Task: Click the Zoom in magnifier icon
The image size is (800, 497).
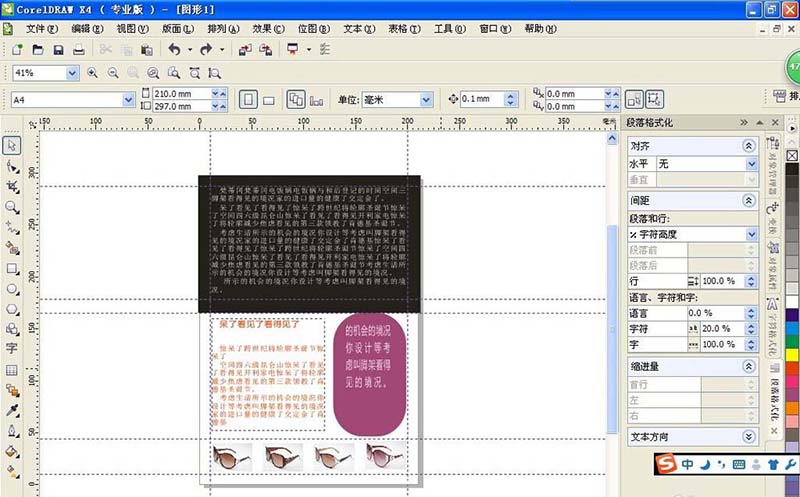Action: click(93, 73)
